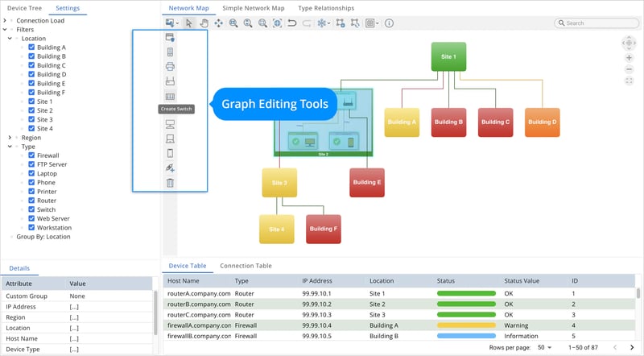
Task: Click firewallB's blue Information status bar
Action: pyautogui.click(x=466, y=336)
